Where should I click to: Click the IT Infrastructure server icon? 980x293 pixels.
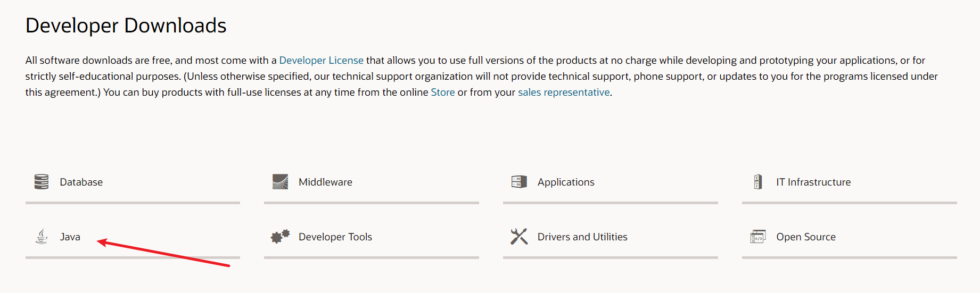758,182
